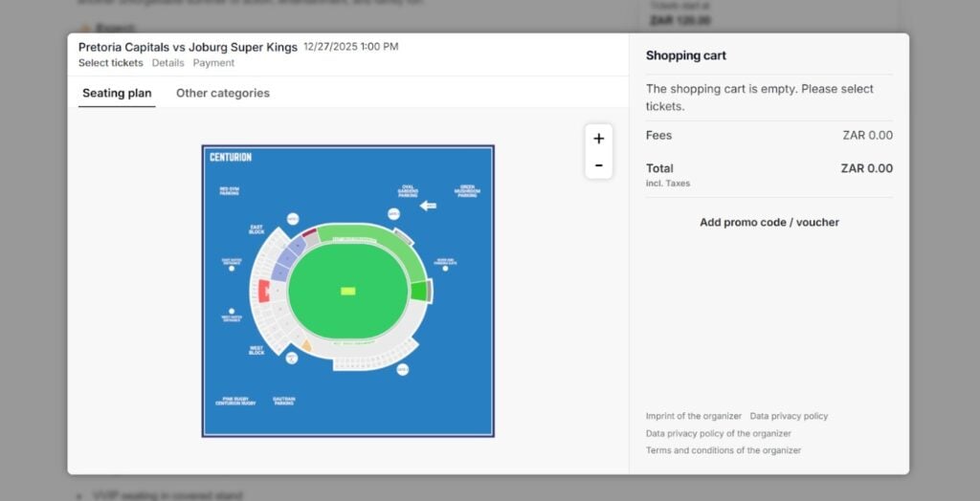Click the gate circle next to East Block

(x=293, y=219)
